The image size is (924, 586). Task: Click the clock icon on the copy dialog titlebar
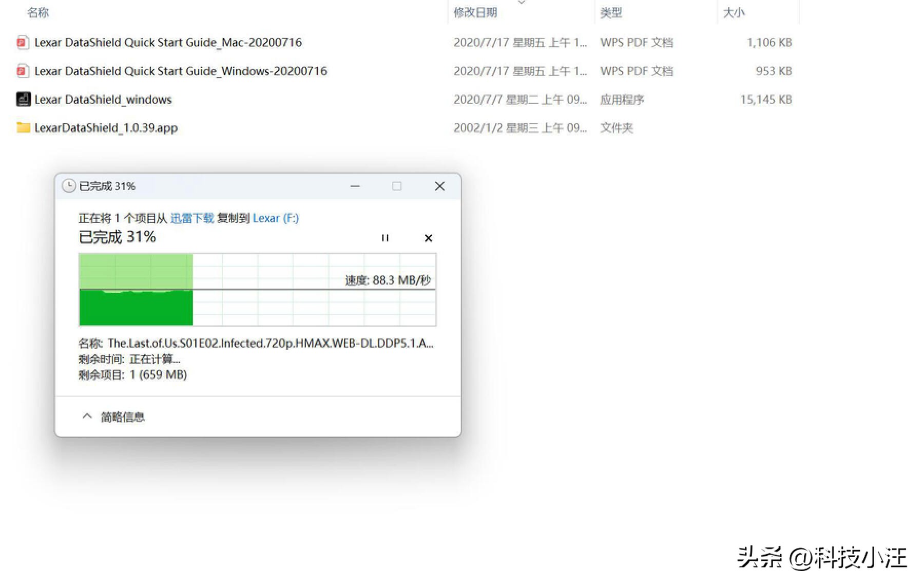click(x=68, y=186)
